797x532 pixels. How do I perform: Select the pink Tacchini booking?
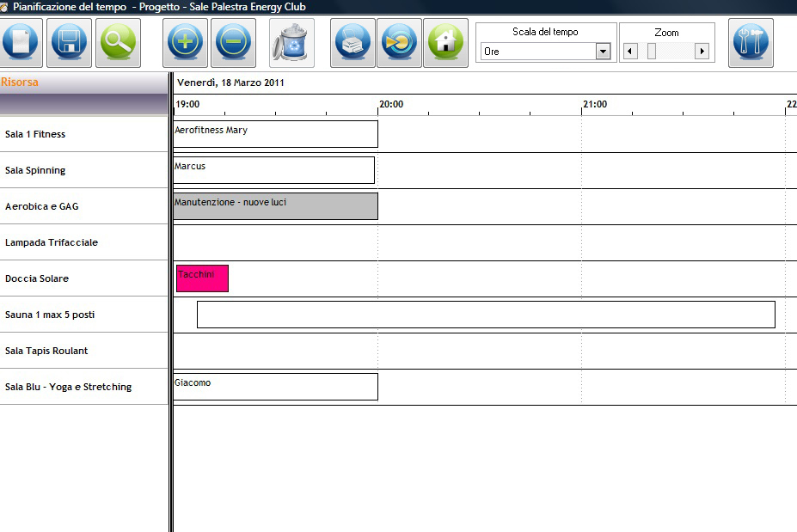click(x=202, y=278)
